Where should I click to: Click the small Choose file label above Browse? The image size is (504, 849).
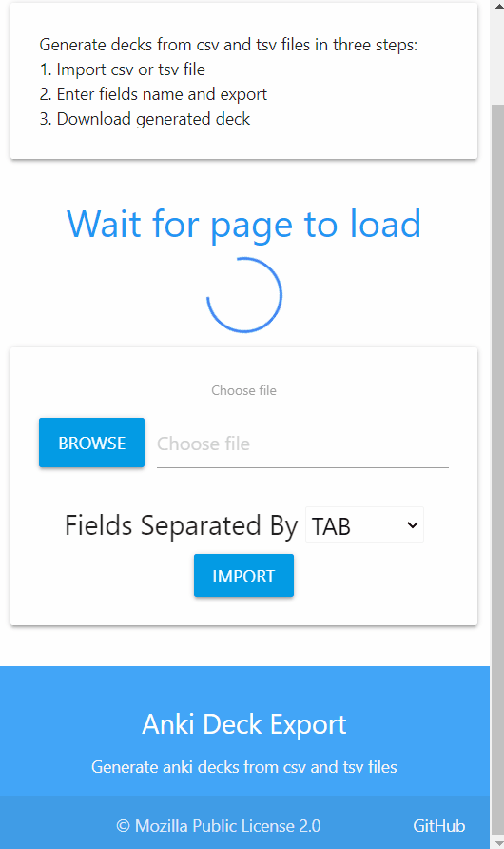[x=243, y=390]
